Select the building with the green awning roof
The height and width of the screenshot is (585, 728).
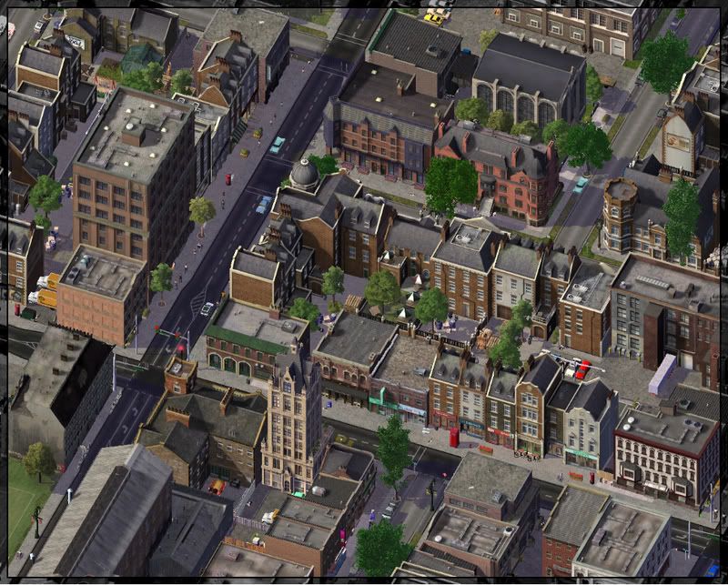point(257,340)
